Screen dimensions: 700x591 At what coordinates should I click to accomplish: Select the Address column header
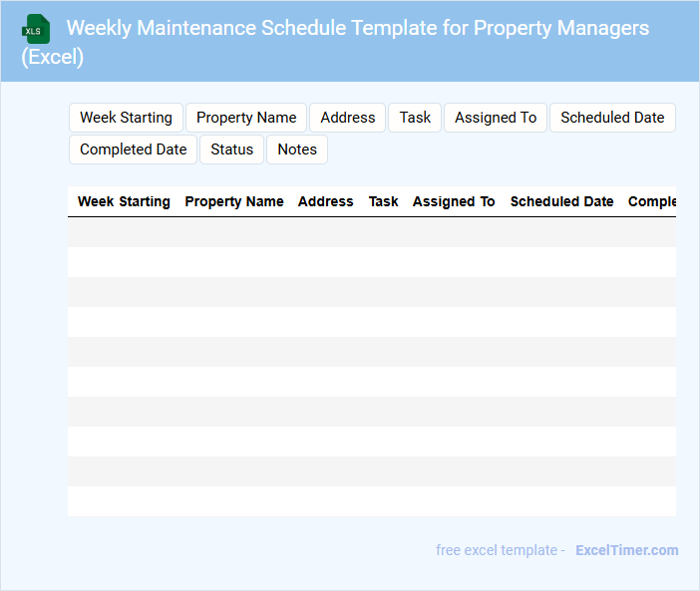click(325, 201)
